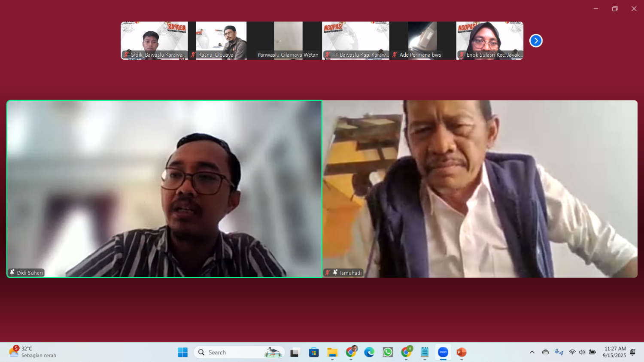Open File Explorer from taskbar

332,352
